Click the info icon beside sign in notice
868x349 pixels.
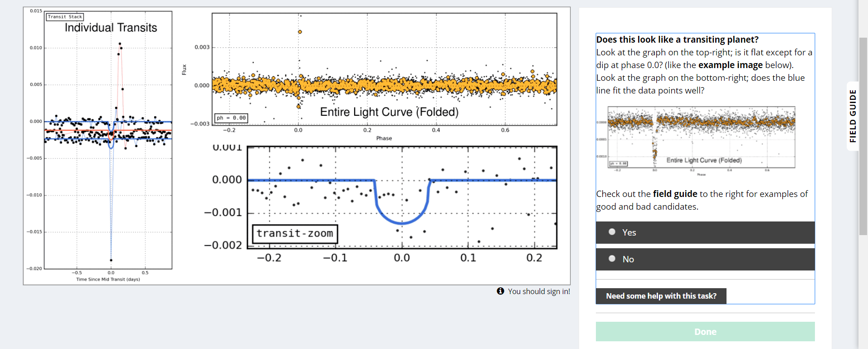tap(500, 291)
